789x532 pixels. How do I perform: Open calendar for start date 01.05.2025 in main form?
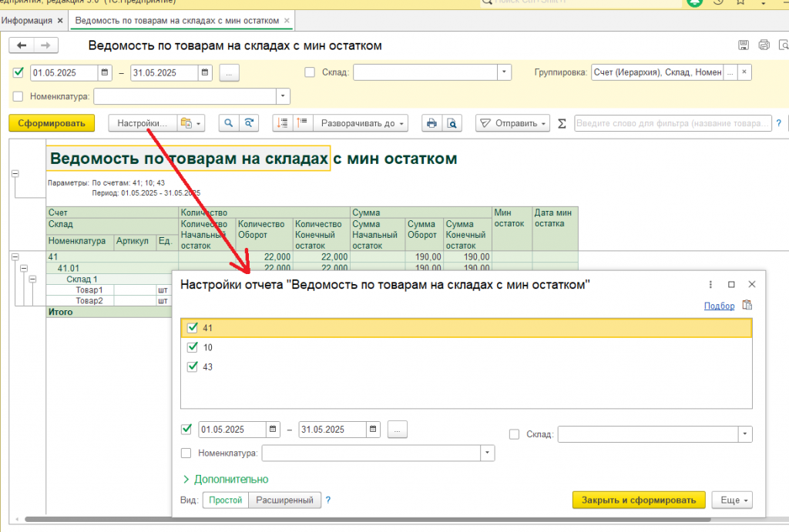click(x=105, y=72)
